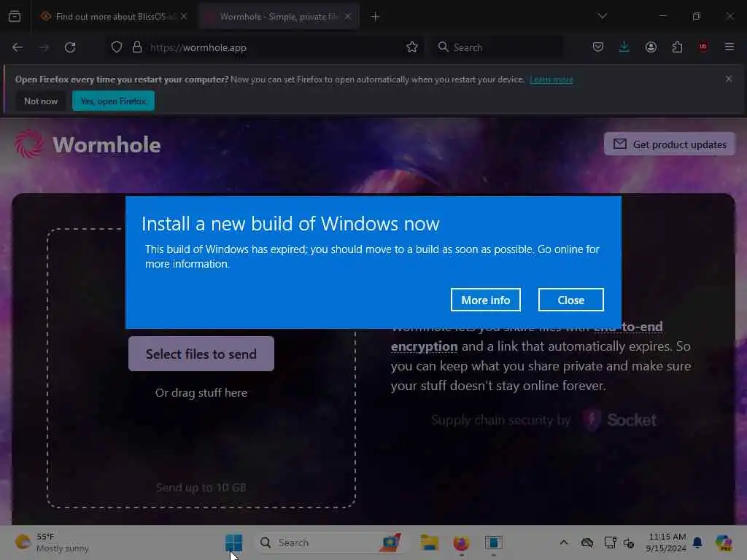Image resolution: width=747 pixels, height=560 pixels.
Task: Open the Firefox account menu
Action: (651, 47)
